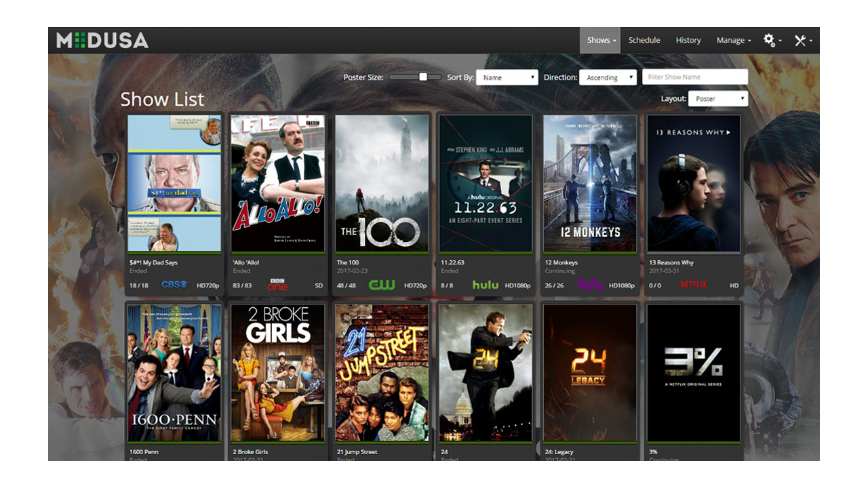868x488 pixels.
Task: Open the wrench tools menu
Action: (x=803, y=41)
